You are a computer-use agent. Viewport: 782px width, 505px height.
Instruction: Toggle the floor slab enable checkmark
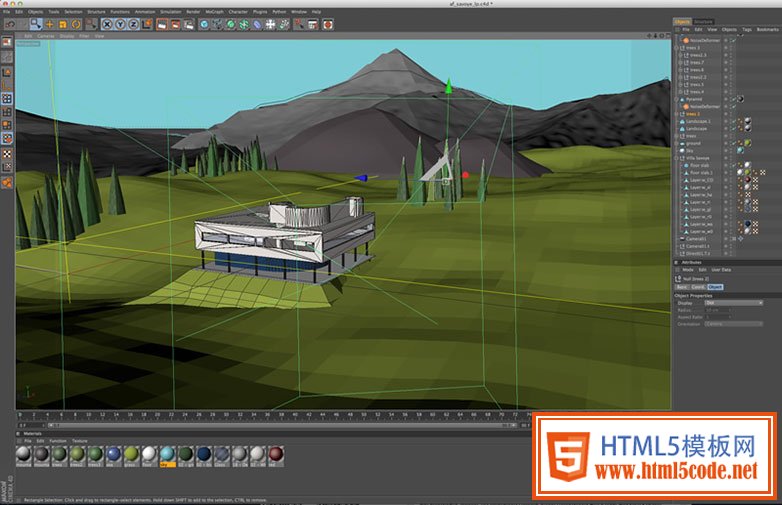[x=733, y=166]
